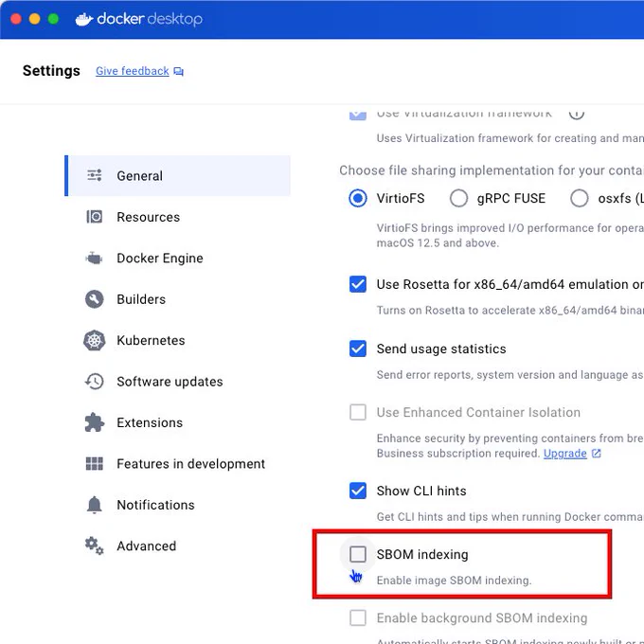
Task: Click the 'macOS 12.5 and above.' text
Action: pyautogui.click(x=438, y=242)
